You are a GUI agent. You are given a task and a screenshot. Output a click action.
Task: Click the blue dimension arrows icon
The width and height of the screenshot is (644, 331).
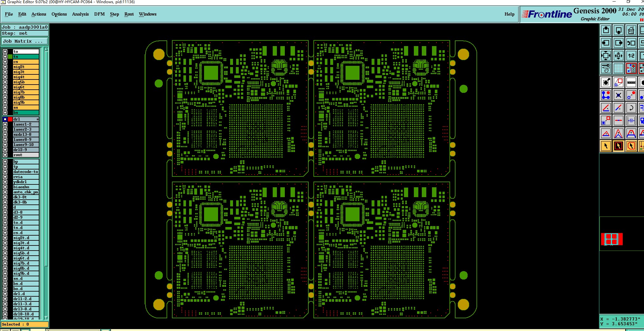(x=631, y=121)
